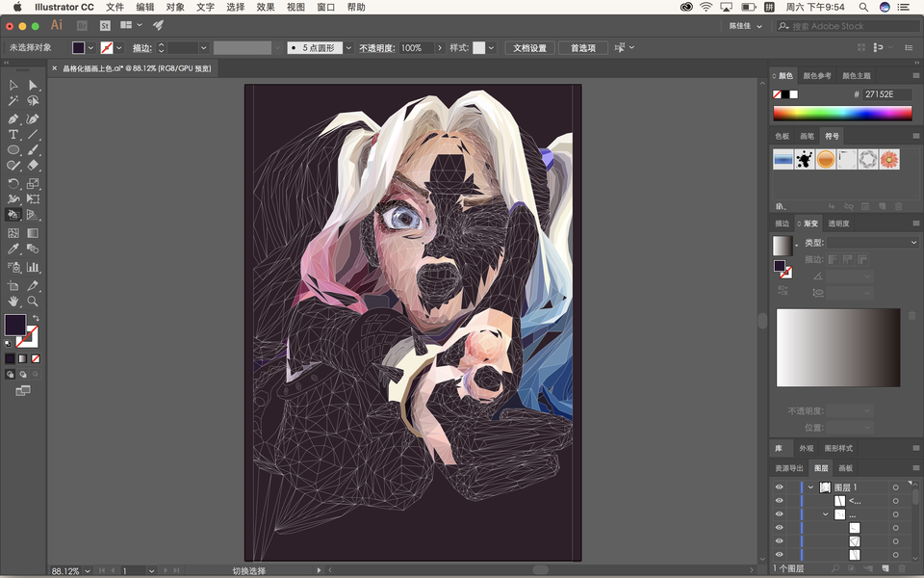Click the 首选项 button
Image resolution: width=924 pixels, height=578 pixels.
point(583,48)
